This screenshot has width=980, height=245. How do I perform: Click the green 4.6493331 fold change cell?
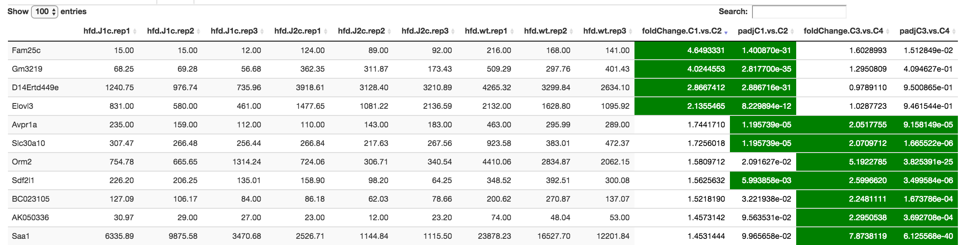[682, 50]
